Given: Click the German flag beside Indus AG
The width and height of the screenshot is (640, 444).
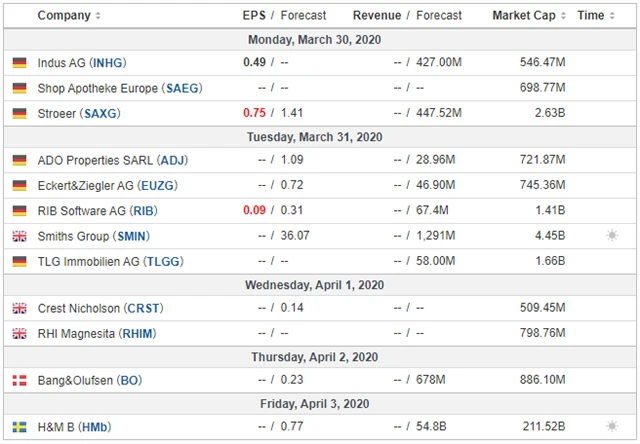Looking at the screenshot, I should pyautogui.click(x=19, y=63).
